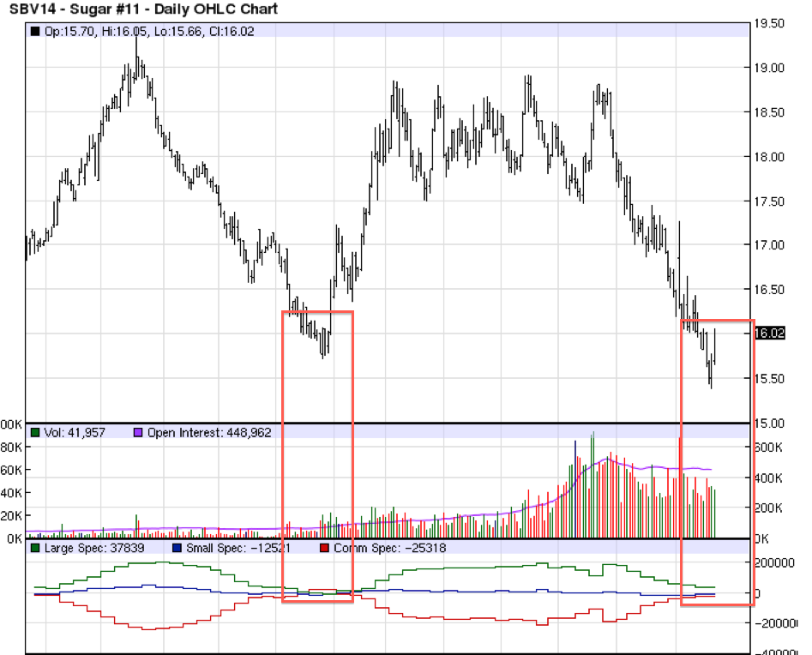812x655 pixels.
Task: Click the 40K volume axis label
Action: [11, 493]
